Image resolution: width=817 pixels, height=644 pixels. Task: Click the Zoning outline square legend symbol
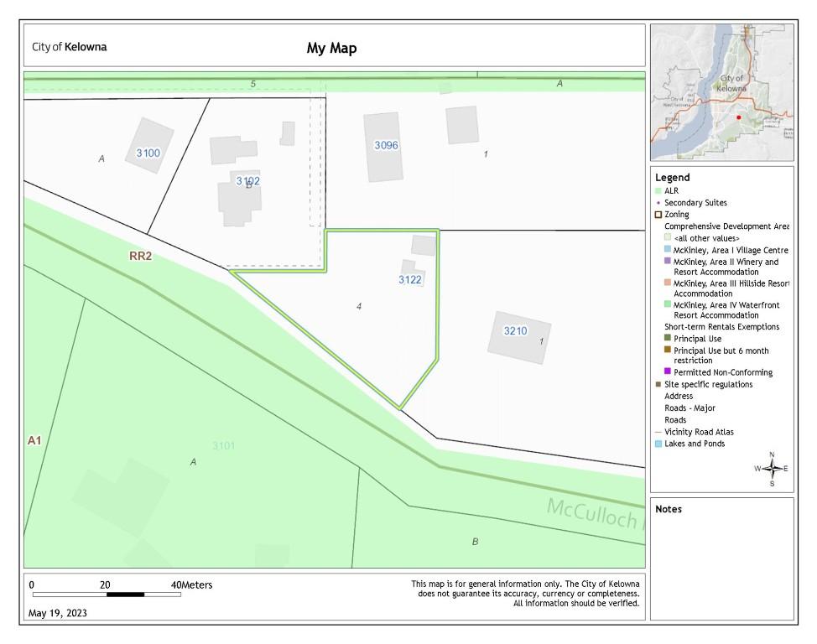658,215
